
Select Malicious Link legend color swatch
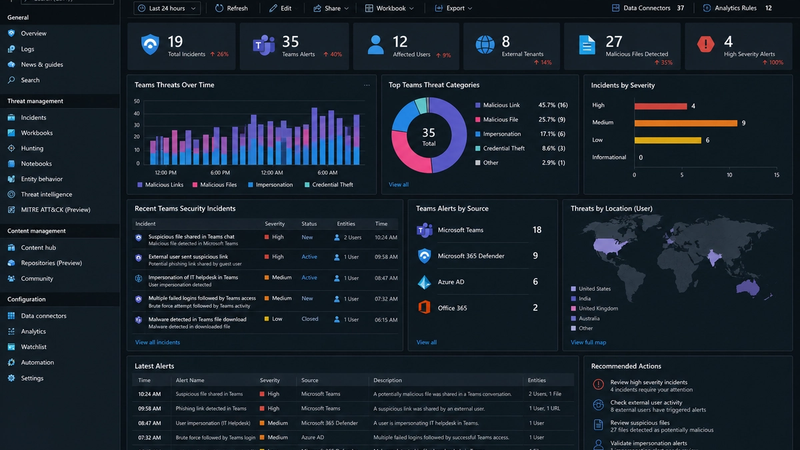point(478,105)
